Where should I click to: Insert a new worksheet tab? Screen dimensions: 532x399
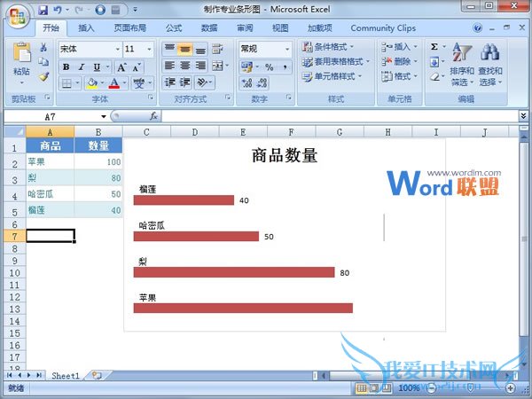(x=97, y=375)
